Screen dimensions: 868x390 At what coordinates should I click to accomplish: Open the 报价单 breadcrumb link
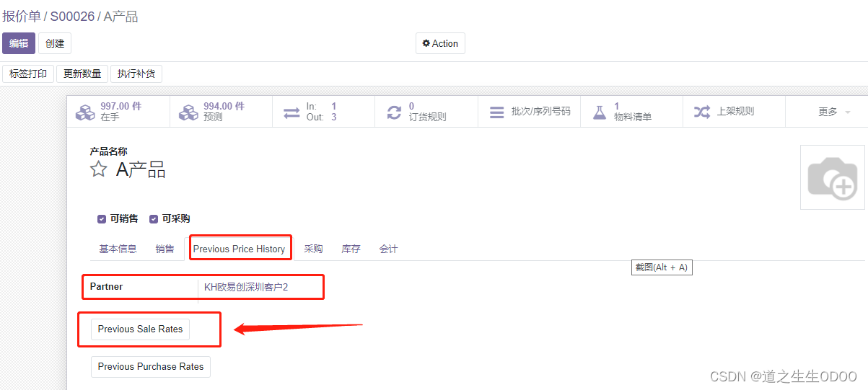click(x=22, y=16)
